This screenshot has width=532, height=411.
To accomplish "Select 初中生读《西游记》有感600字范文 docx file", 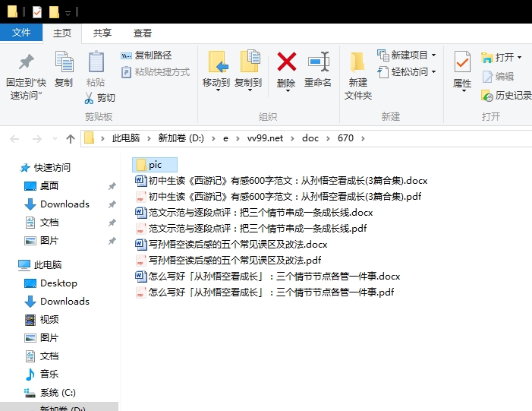I will 282,181.
